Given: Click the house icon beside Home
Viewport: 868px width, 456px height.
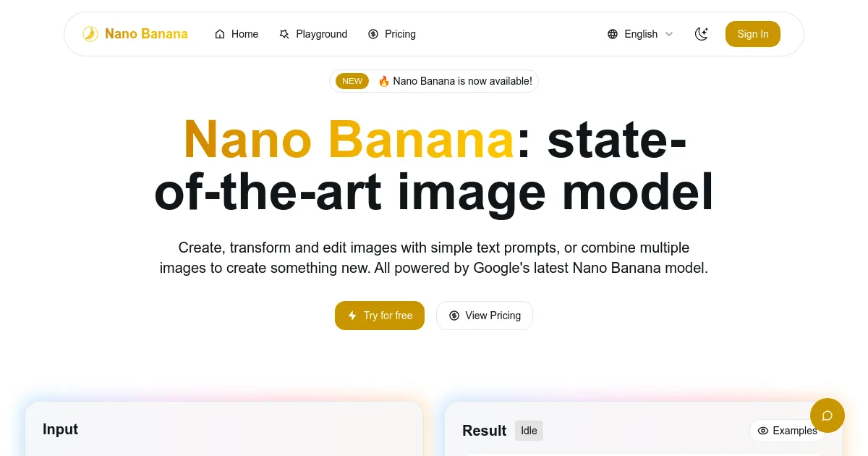Looking at the screenshot, I should click(219, 33).
